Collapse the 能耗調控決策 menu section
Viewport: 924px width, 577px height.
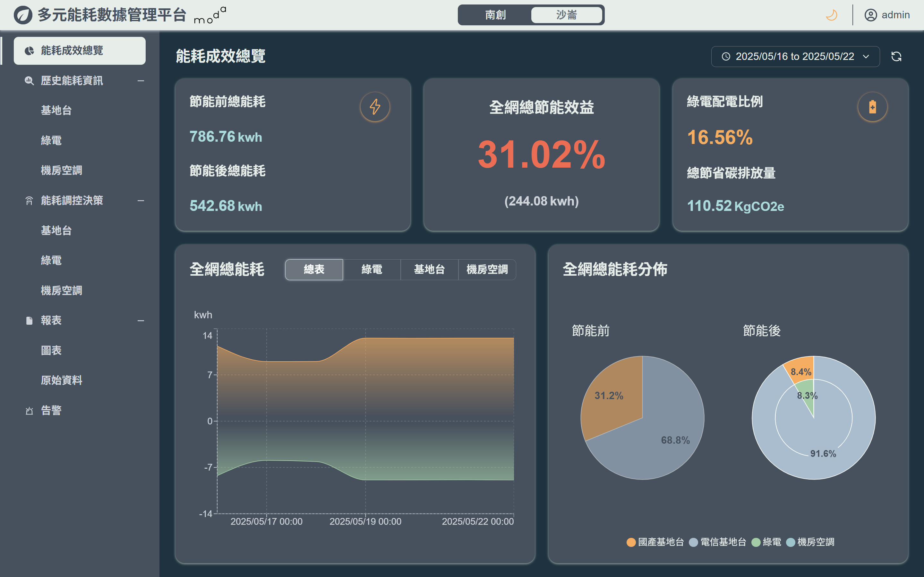141,201
